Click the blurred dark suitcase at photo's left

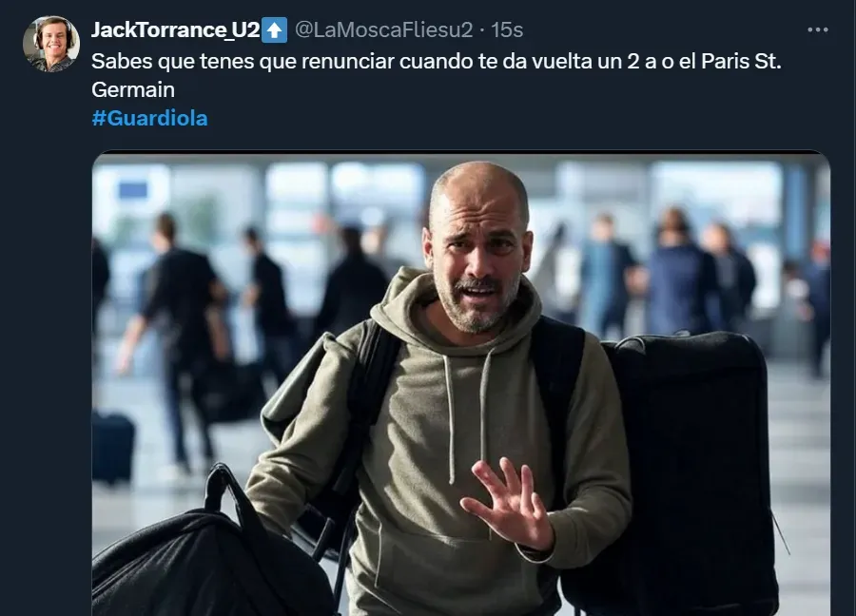[x=112, y=448]
